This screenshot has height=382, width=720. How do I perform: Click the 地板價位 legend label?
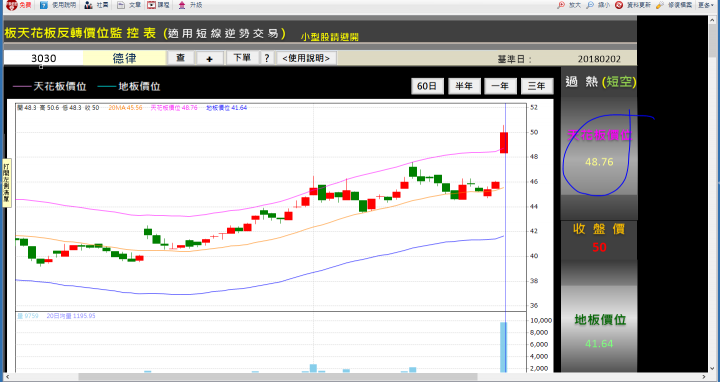click(x=139, y=86)
